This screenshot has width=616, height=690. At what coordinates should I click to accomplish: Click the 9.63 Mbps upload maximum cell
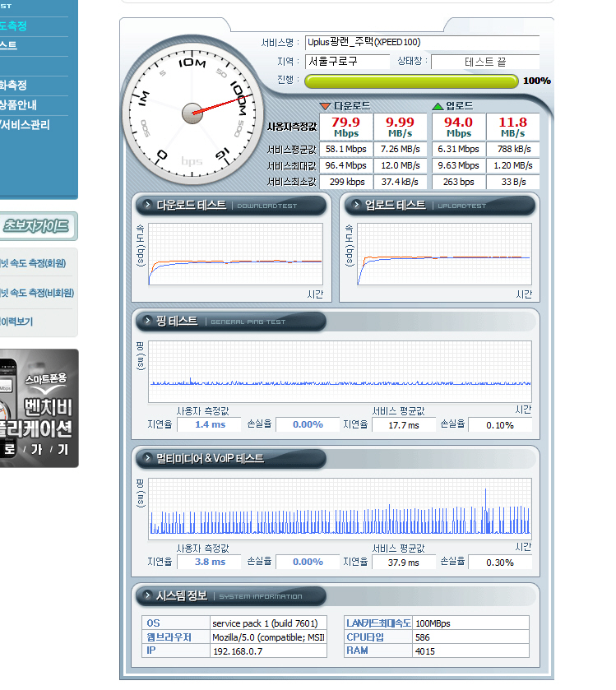click(458, 165)
